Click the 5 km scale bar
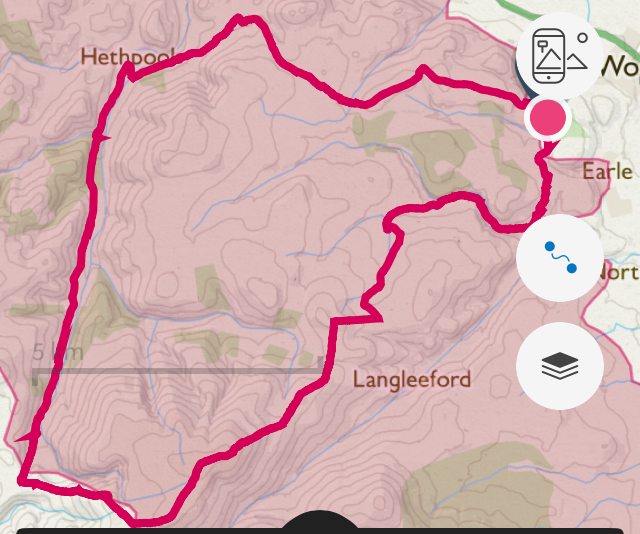640x534 pixels. click(x=178, y=364)
